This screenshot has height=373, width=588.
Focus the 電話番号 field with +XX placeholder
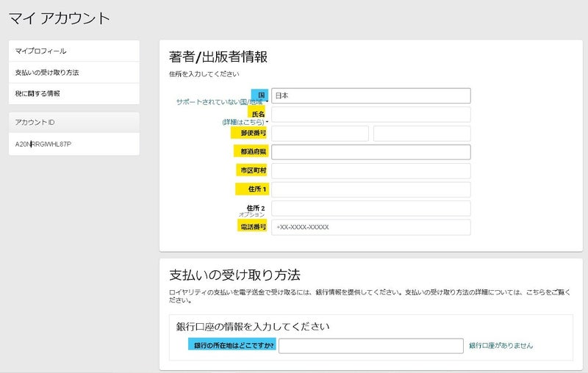[x=370, y=228]
